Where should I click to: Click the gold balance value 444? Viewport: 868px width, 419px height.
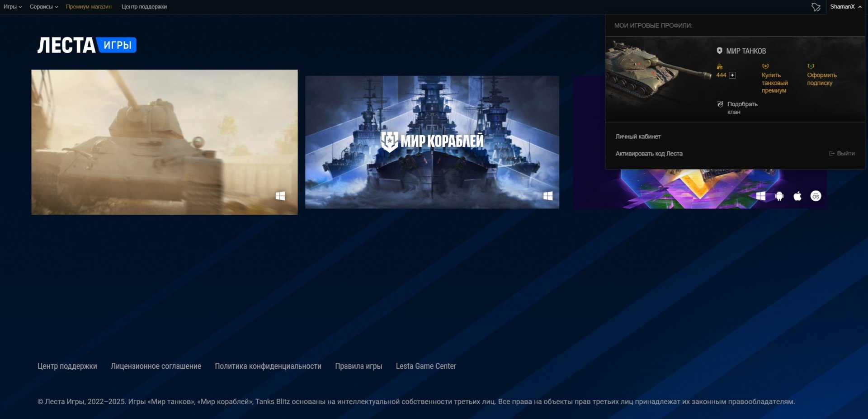pyautogui.click(x=721, y=75)
